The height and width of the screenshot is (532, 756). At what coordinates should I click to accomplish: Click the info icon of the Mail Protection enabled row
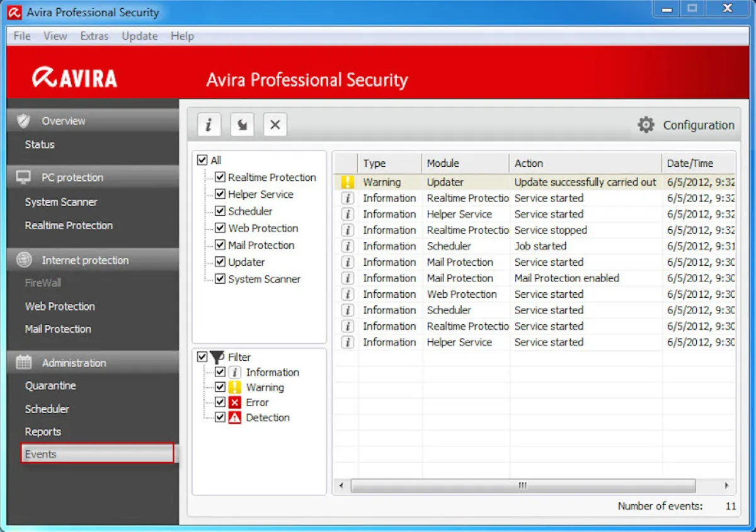pos(347,278)
